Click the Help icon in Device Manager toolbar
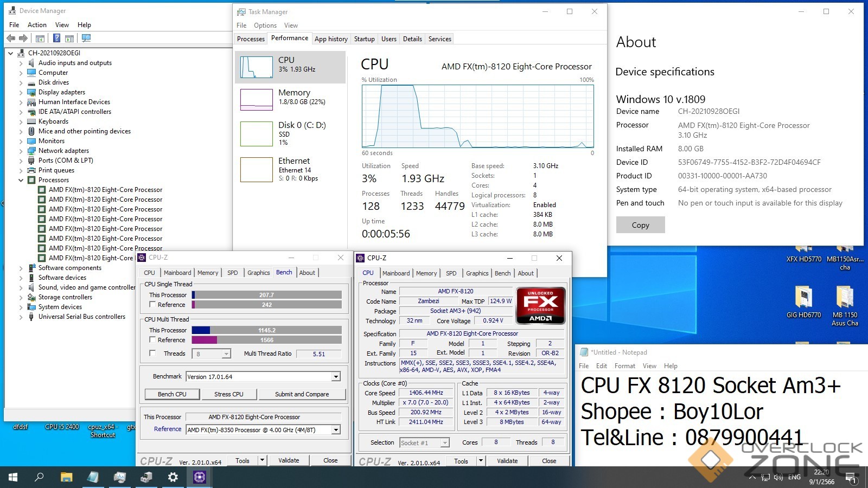Image resolution: width=868 pixels, height=488 pixels. coord(56,38)
